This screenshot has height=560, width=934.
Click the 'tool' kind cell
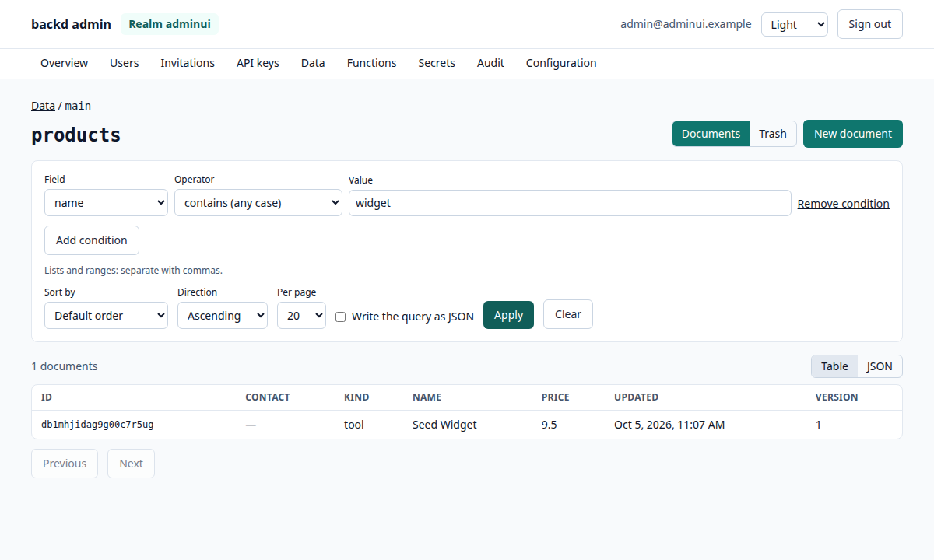pyautogui.click(x=354, y=425)
